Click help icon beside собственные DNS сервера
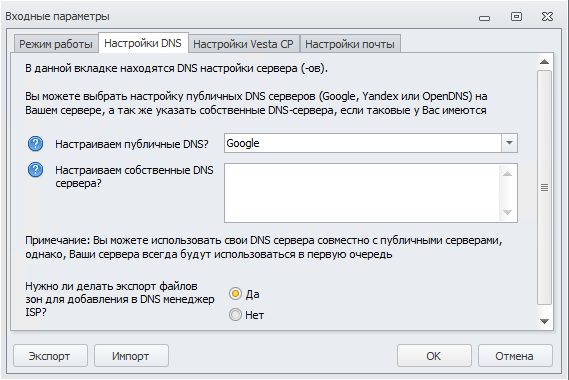 click(36, 169)
